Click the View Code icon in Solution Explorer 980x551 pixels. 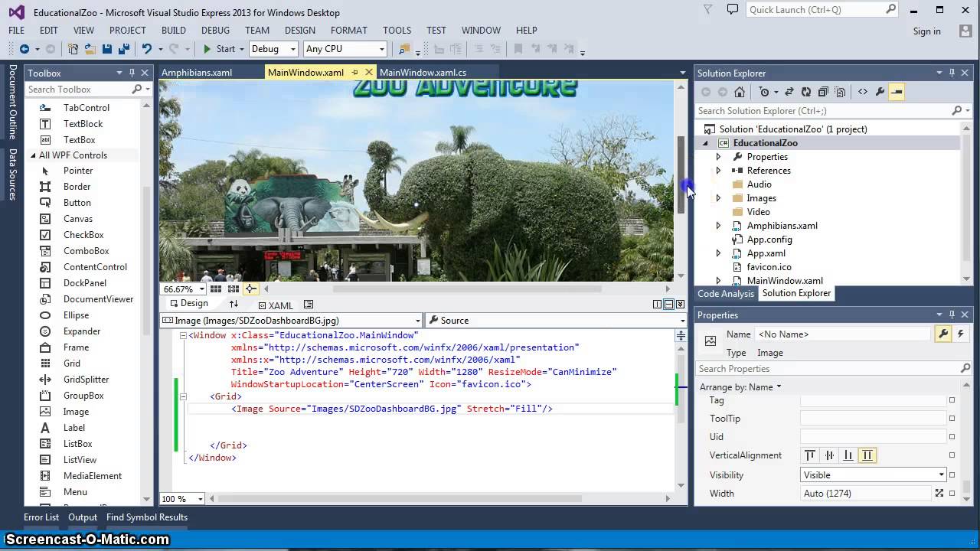click(x=863, y=92)
